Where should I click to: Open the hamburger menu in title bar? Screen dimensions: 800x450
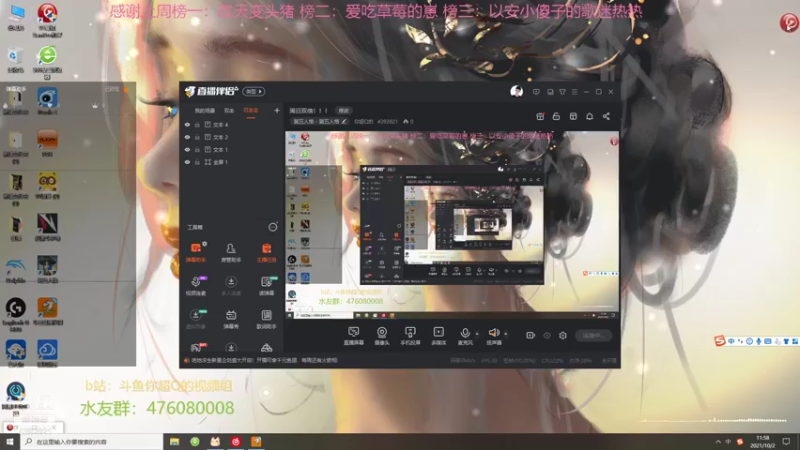pyautogui.click(x=574, y=92)
